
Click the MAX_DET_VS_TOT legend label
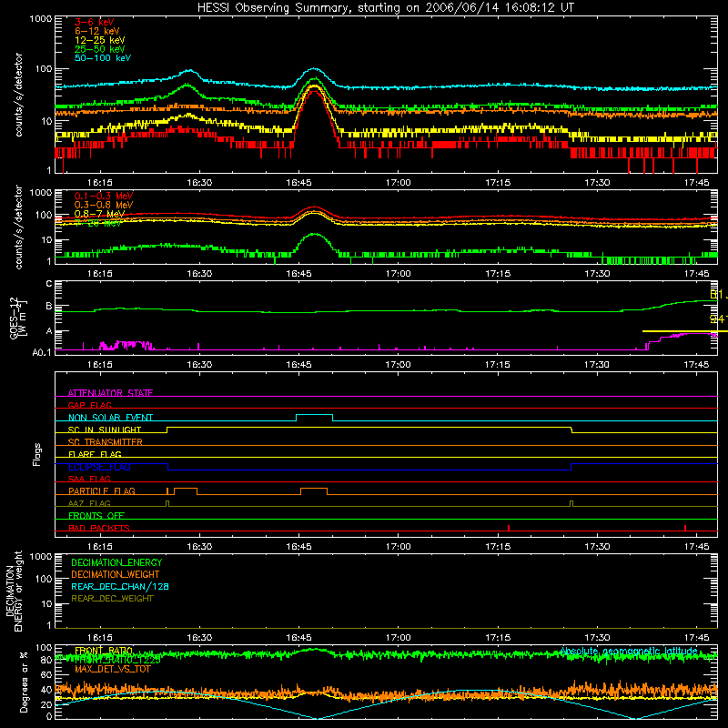111,669
